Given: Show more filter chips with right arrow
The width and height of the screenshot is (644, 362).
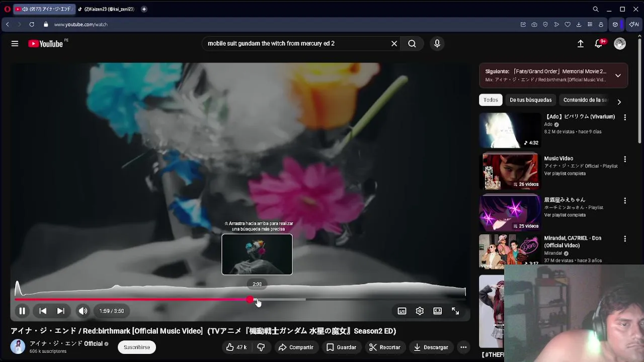Looking at the screenshot, I should pos(619,102).
